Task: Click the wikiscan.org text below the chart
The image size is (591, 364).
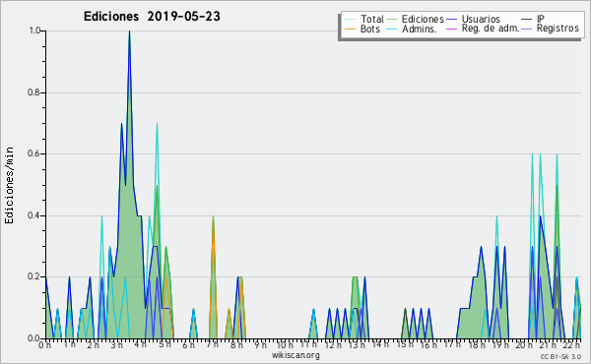Action: point(295,355)
